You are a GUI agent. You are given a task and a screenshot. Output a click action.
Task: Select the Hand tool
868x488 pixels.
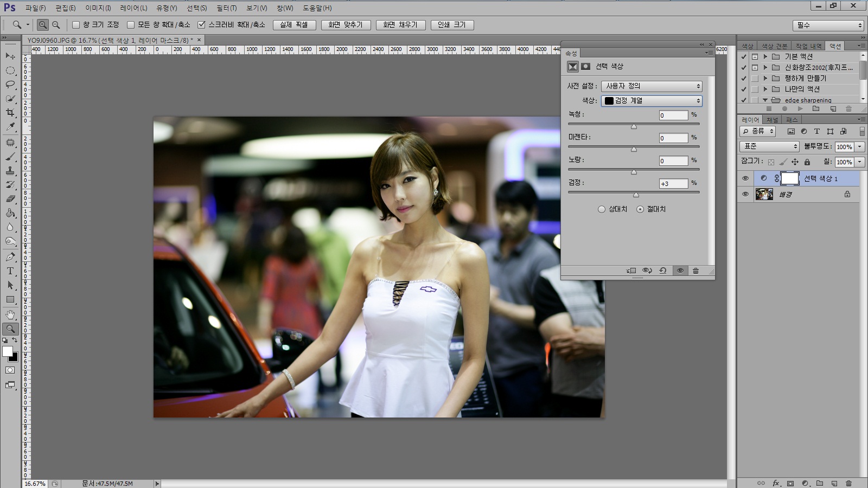pos(10,314)
